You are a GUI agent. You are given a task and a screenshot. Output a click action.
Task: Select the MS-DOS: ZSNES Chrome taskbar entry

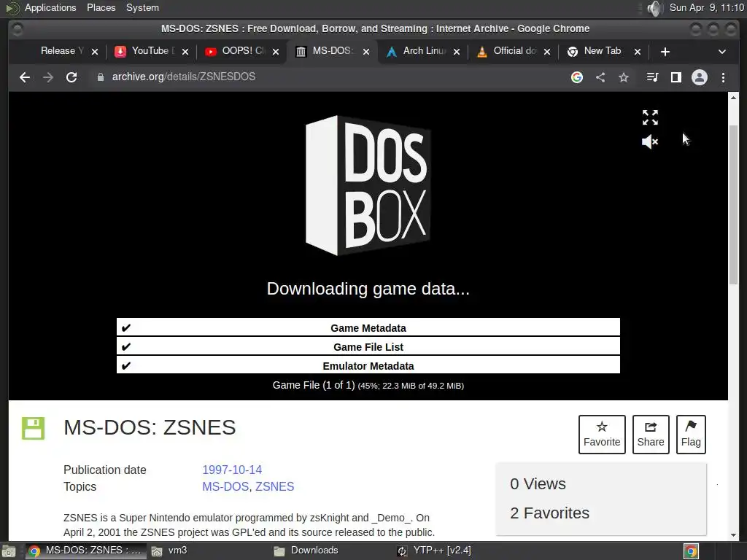pyautogui.click(x=86, y=551)
